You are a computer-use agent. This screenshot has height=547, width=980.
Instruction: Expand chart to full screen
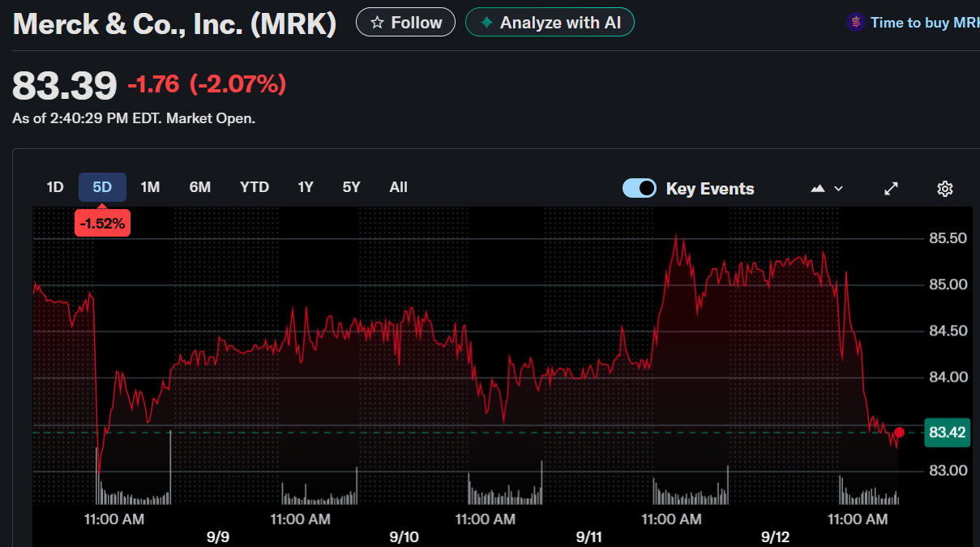[x=891, y=188]
